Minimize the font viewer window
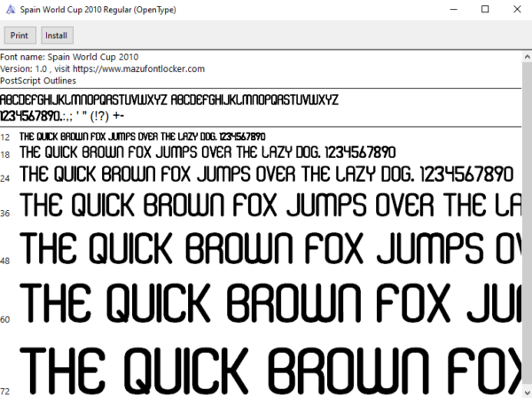 pos(454,10)
